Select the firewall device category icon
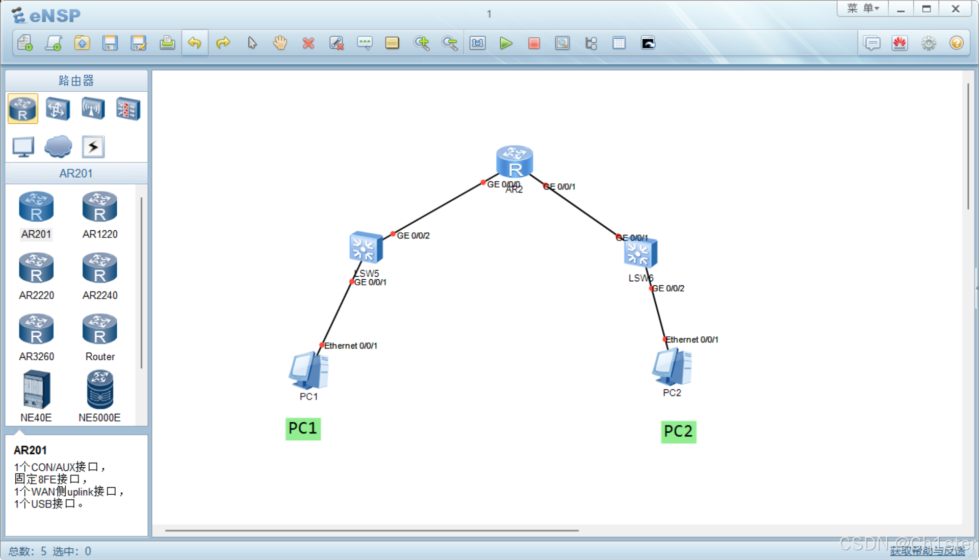 click(x=127, y=109)
